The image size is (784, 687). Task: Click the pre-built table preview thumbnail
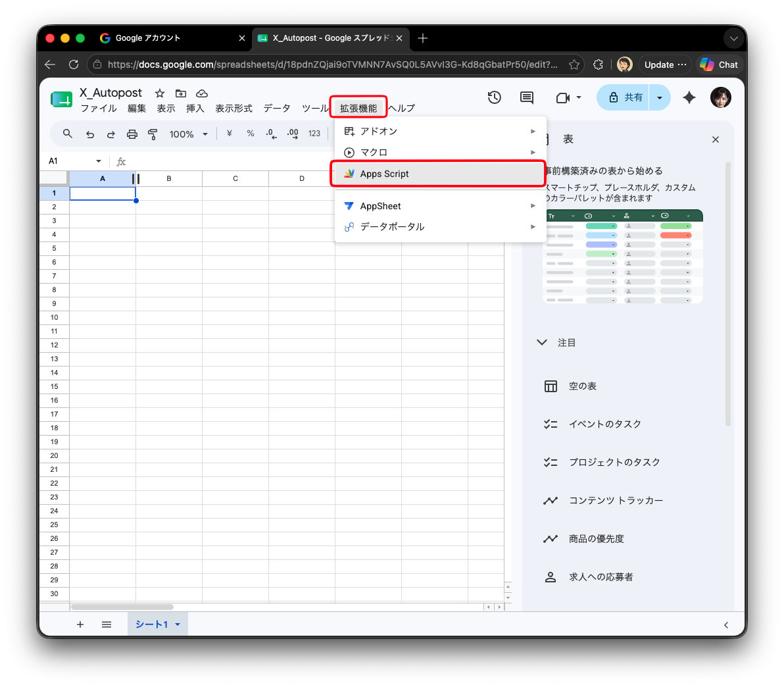[622, 257]
